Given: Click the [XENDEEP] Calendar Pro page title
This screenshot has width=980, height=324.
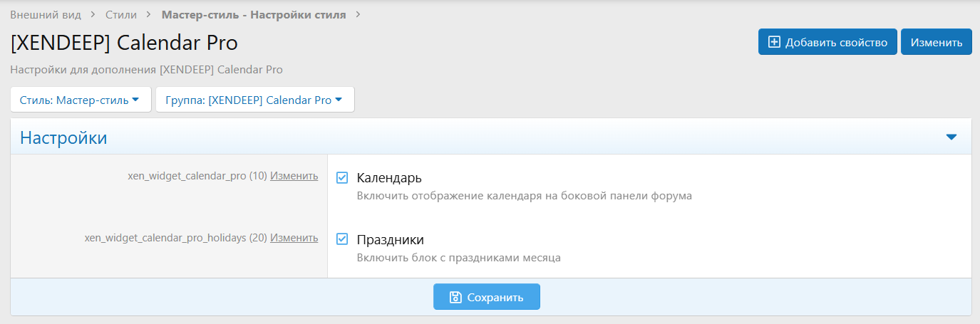Looking at the screenshot, I should pyautogui.click(x=124, y=43).
